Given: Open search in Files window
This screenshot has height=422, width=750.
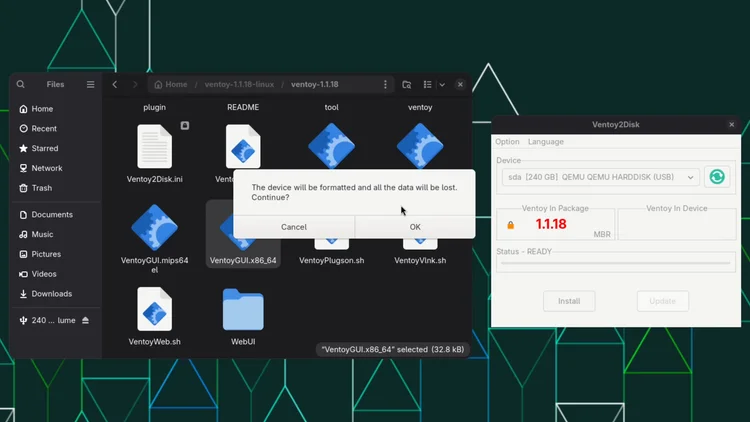Looking at the screenshot, I should pos(21,84).
